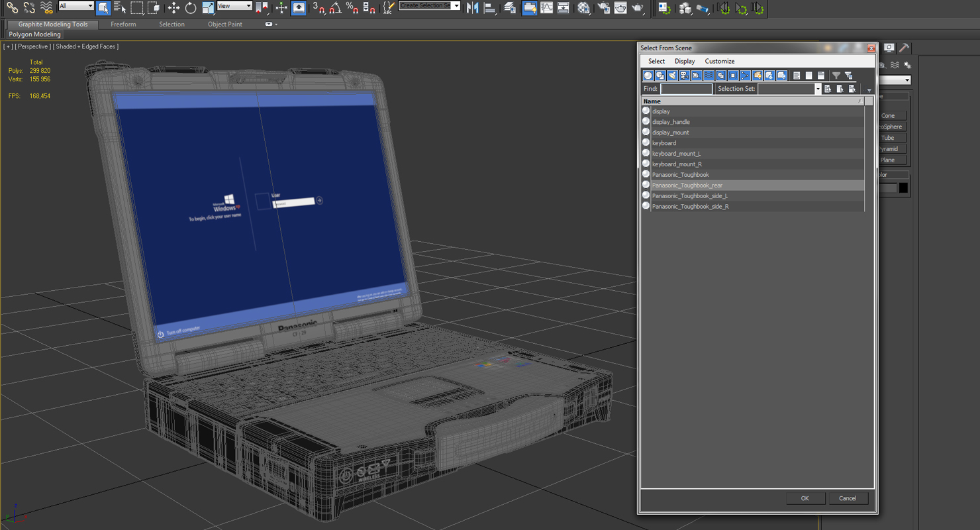Viewport: 980px width, 530px height.
Task: Switch to Selection ribbon tab
Action: coord(171,24)
